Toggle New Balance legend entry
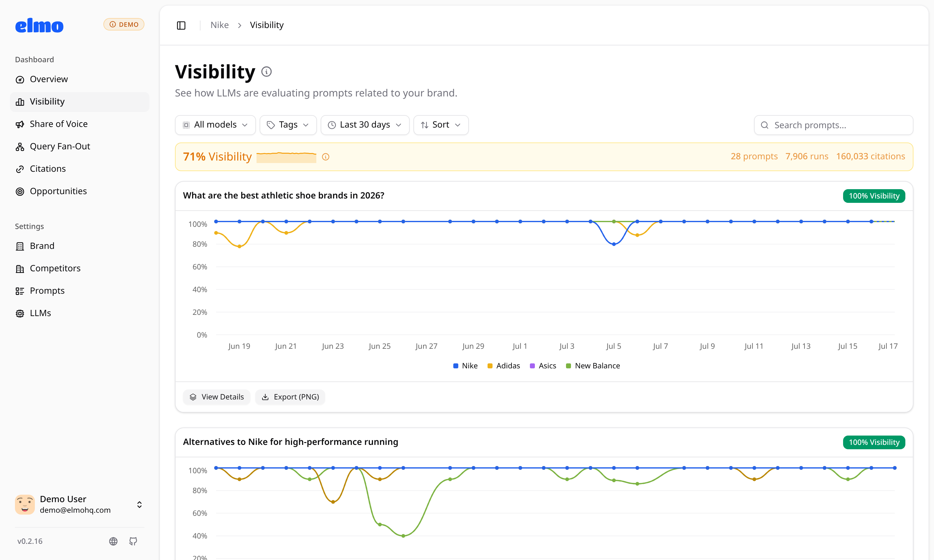The width and height of the screenshot is (934, 560). tap(593, 366)
